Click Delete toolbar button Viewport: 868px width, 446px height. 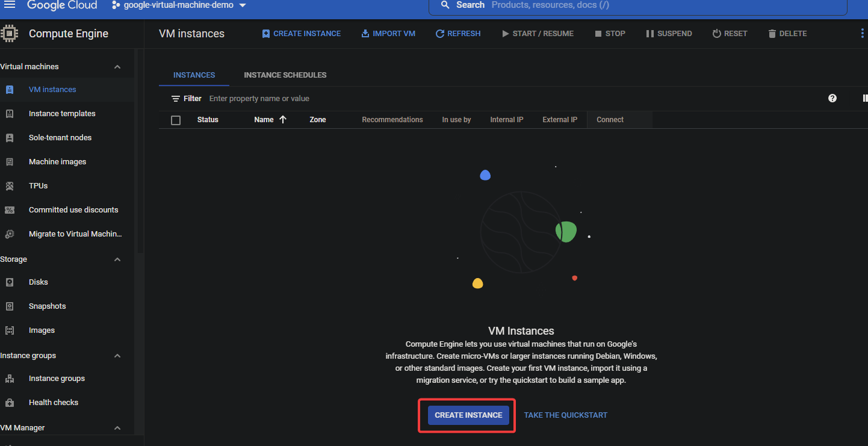click(x=787, y=34)
